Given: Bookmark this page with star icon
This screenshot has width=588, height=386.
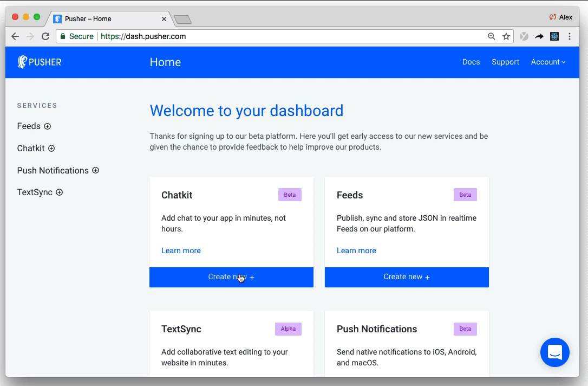Looking at the screenshot, I should [x=506, y=36].
